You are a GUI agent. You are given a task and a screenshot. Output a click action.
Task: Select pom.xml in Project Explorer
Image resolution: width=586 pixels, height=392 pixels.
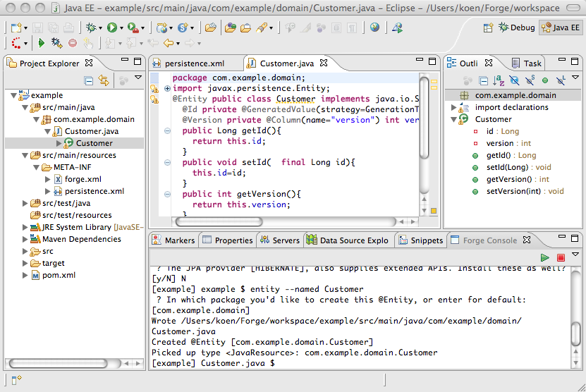coord(59,275)
